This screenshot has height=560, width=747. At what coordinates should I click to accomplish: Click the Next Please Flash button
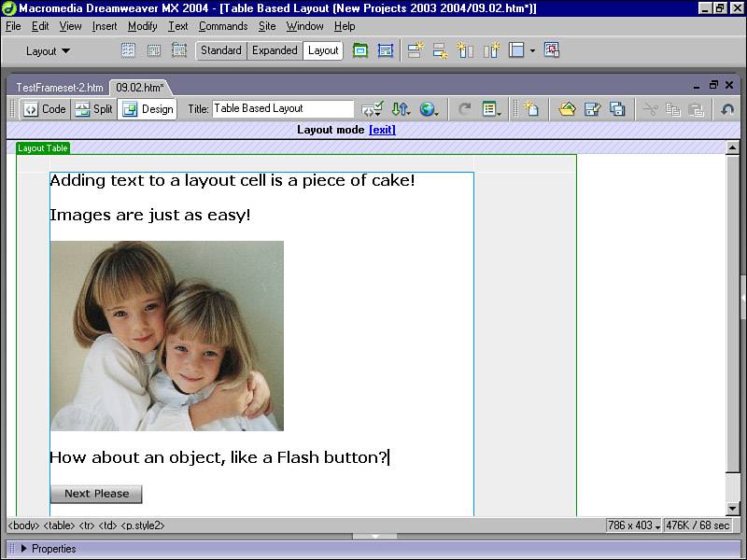pyautogui.click(x=96, y=494)
